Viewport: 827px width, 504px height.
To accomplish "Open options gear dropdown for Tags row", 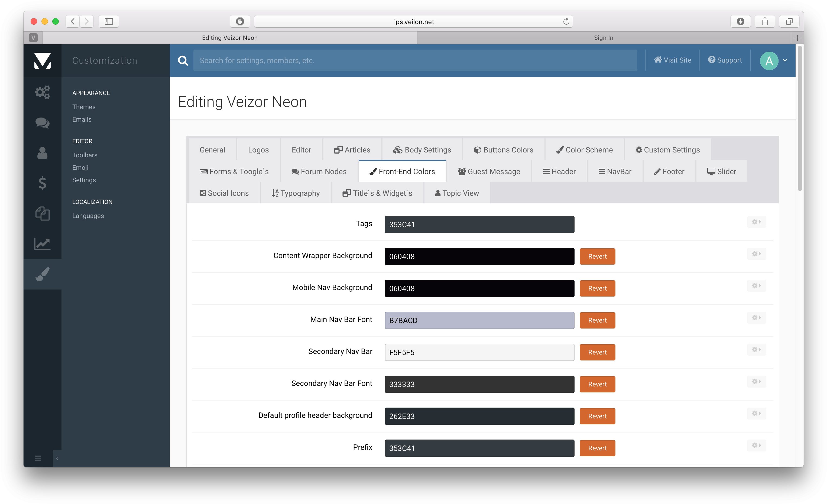I will coord(756,222).
